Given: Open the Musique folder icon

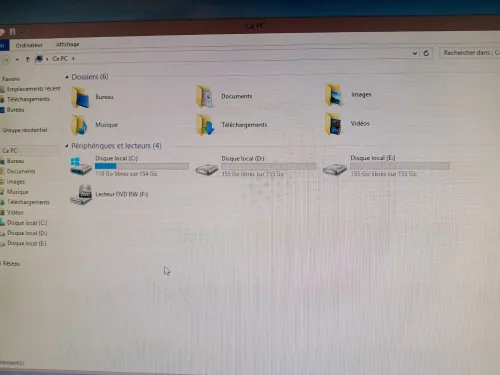Looking at the screenshot, I should [x=80, y=125].
